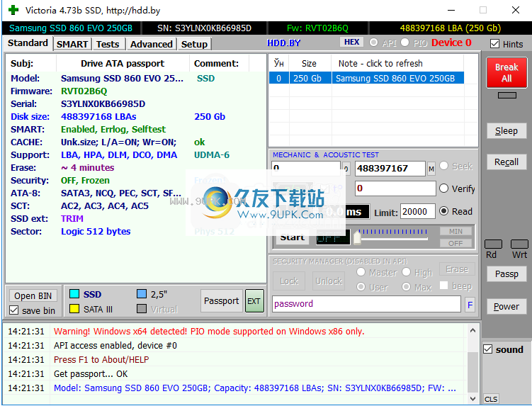Toggle the beep checkbox
This screenshot has height=406, width=532.
pos(443,285)
